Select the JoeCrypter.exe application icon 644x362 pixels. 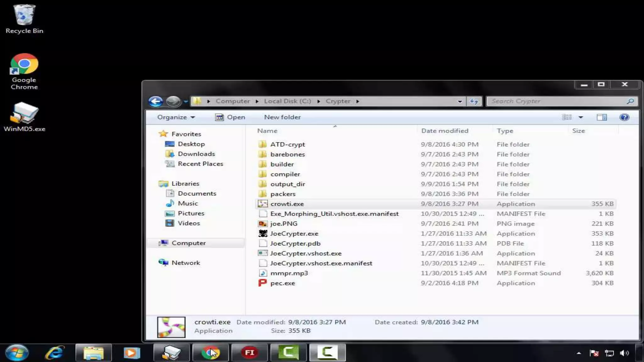263,233
